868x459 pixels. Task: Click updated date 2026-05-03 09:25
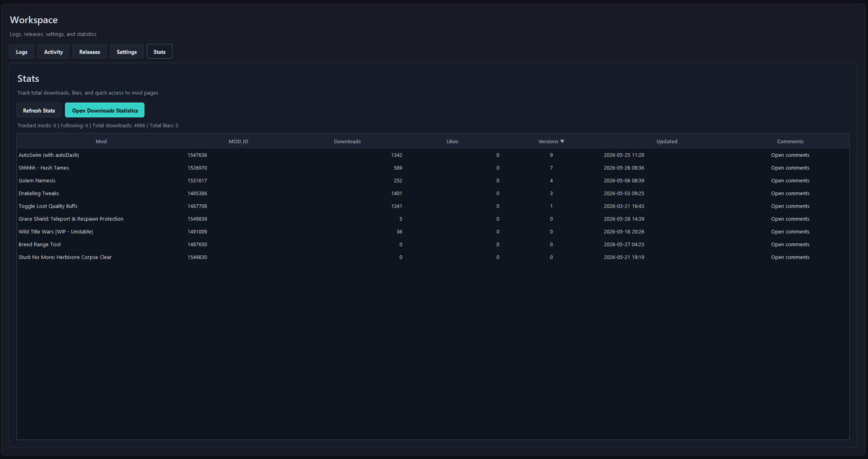click(624, 193)
